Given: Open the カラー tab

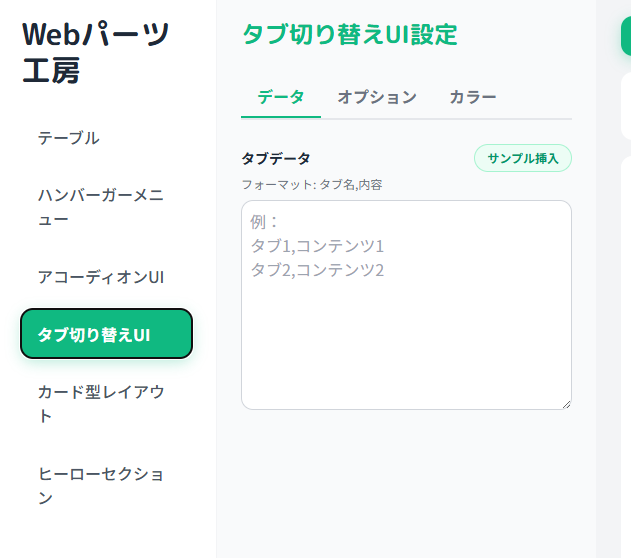Looking at the screenshot, I should point(473,97).
